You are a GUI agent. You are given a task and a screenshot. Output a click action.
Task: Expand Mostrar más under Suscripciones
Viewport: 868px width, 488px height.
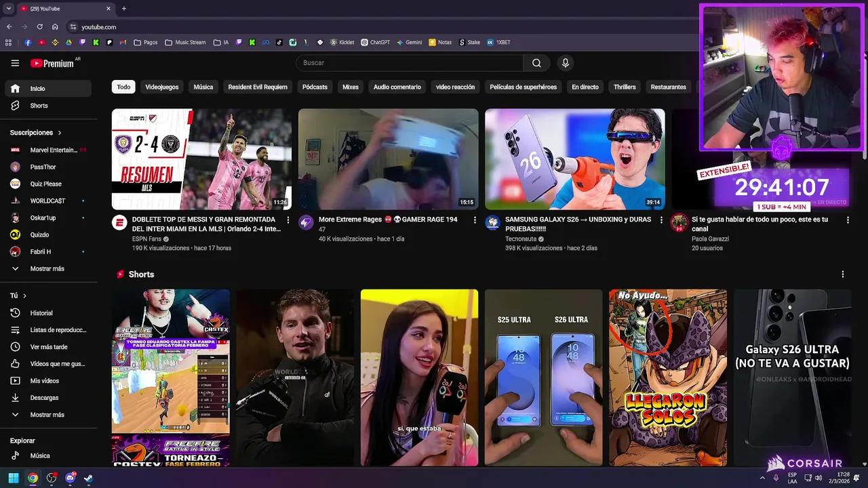47,268
